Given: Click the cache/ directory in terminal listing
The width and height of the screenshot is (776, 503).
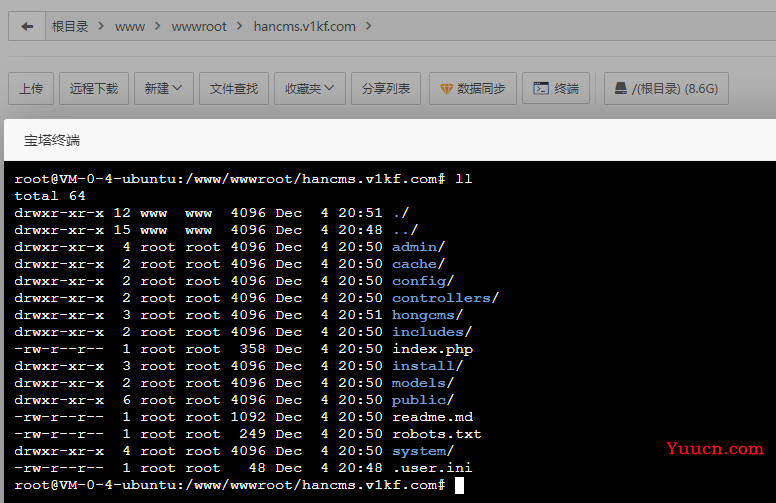Looking at the screenshot, I should [419, 264].
